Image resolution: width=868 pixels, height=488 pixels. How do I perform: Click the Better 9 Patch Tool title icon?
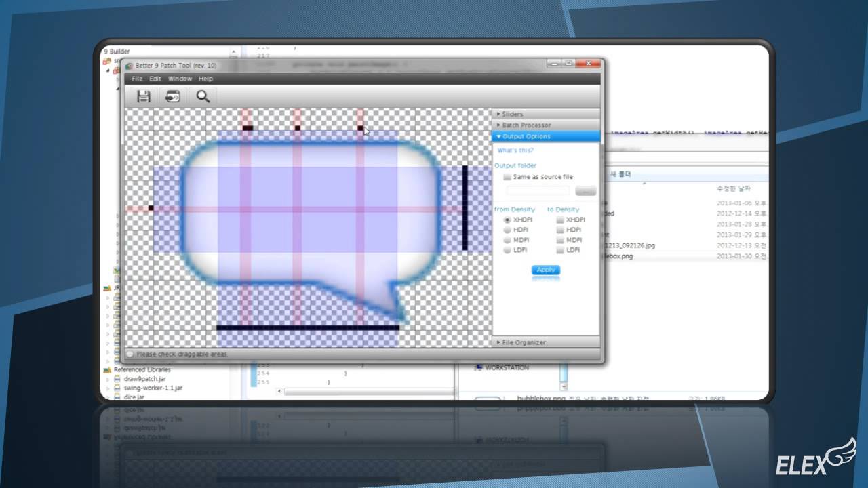point(129,66)
